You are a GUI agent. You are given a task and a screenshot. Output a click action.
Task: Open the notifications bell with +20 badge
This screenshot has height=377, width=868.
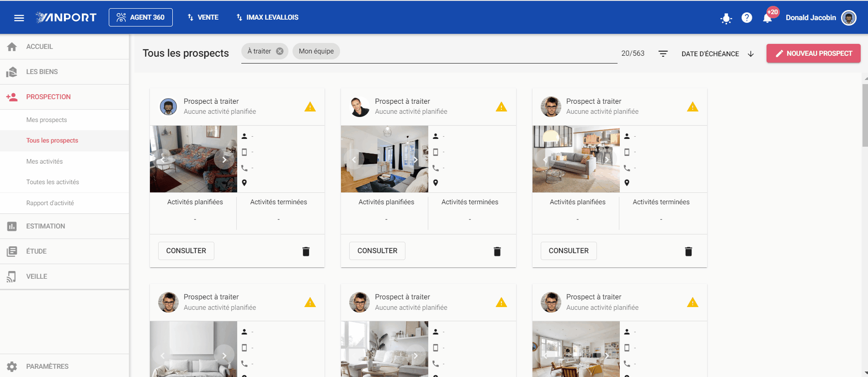(767, 18)
